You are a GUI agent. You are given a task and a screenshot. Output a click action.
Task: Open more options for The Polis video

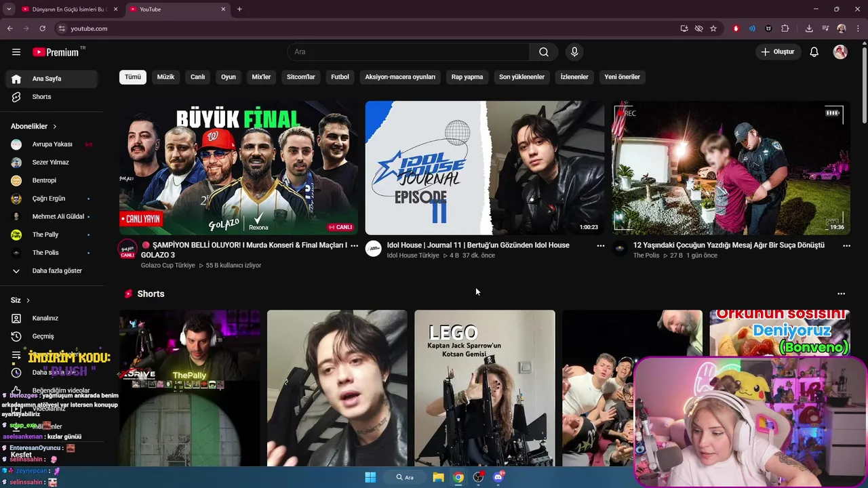pyautogui.click(x=846, y=246)
